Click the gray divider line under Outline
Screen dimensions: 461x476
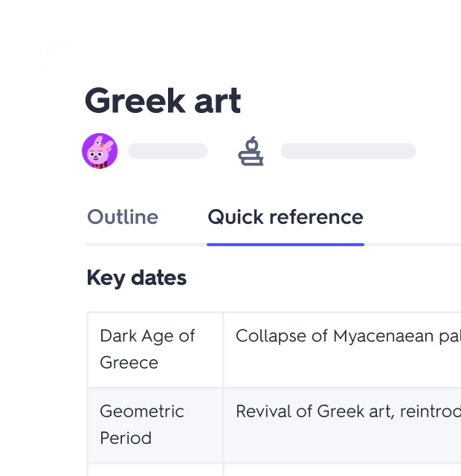tap(141, 244)
